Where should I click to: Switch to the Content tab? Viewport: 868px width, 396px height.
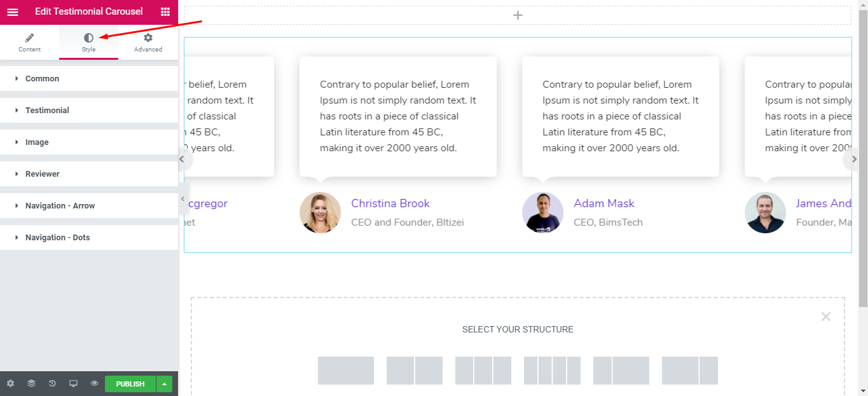29,43
